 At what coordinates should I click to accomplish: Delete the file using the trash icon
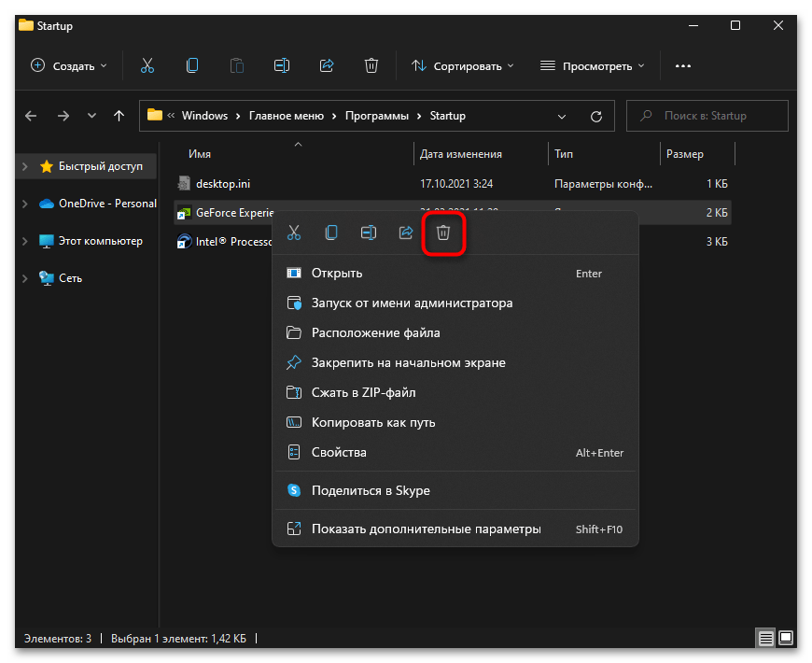[x=443, y=233]
